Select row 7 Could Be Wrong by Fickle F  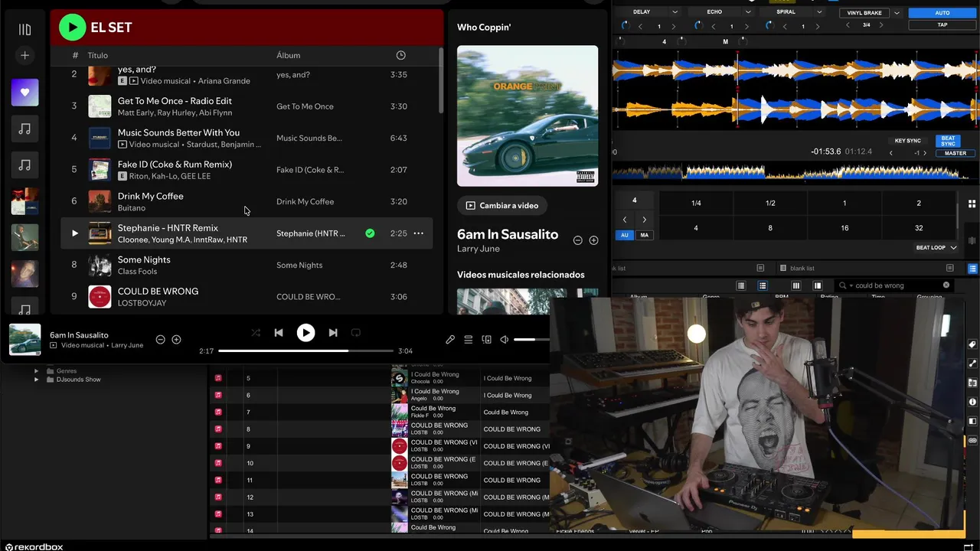[x=381, y=412]
